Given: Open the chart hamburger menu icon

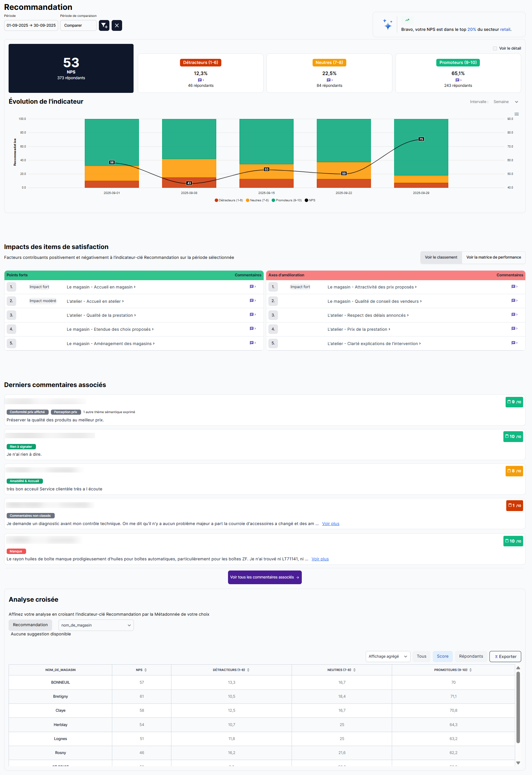Looking at the screenshot, I should tap(516, 114).
